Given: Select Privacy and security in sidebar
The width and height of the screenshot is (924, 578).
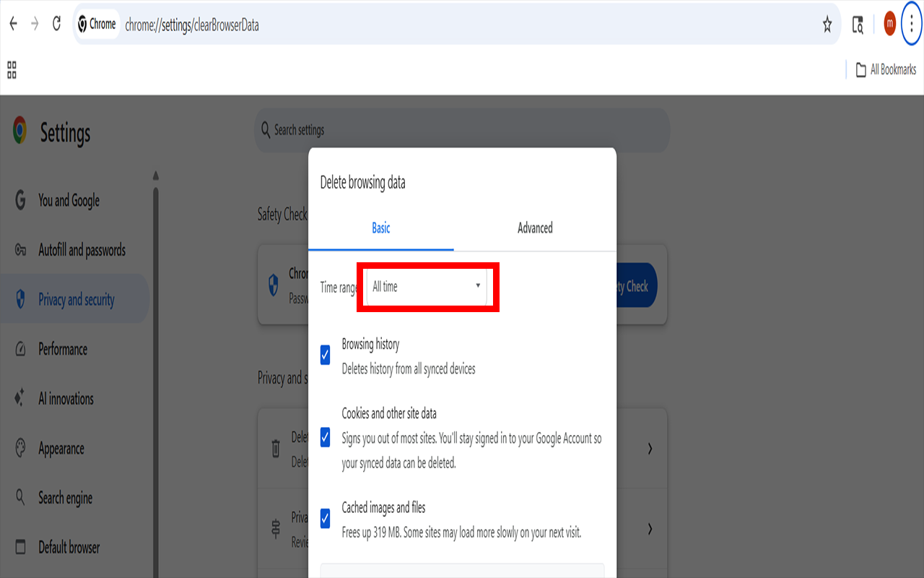Looking at the screenshot, I should (x=74, y=299).
